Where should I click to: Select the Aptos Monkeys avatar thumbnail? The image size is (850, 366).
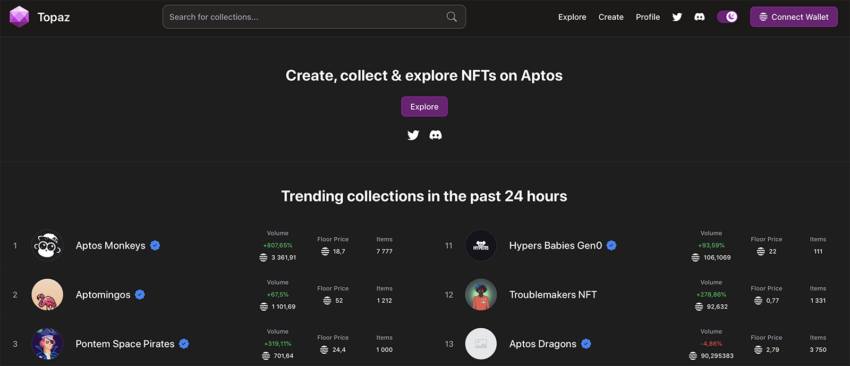coord(47,246)
